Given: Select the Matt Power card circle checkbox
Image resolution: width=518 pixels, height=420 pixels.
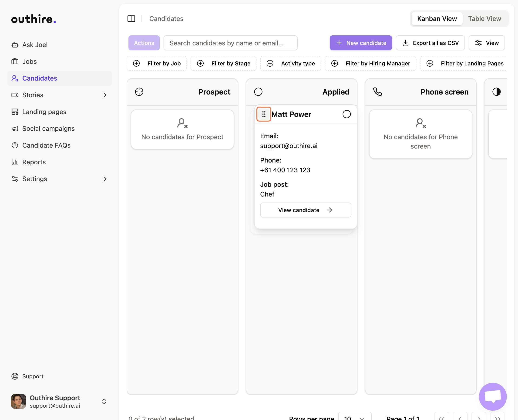Looking at the screenshot, I should 346,114.
